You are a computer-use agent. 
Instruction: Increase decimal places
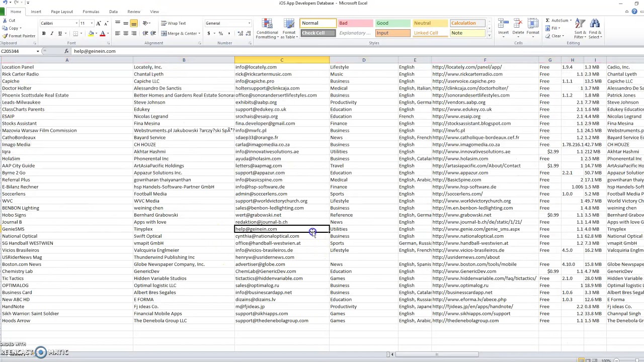coord(240,33)
